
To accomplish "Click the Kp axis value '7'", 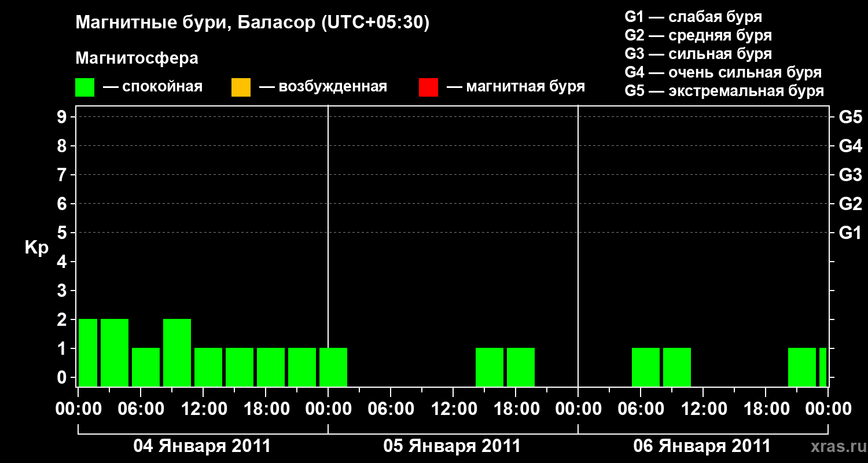I will 63,175.
